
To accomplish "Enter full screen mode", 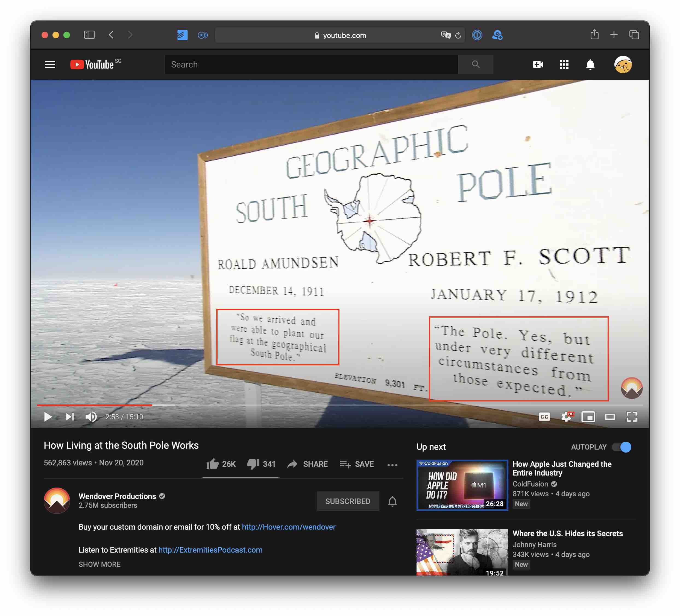I will pyautogui.click(x=632, y=417).
